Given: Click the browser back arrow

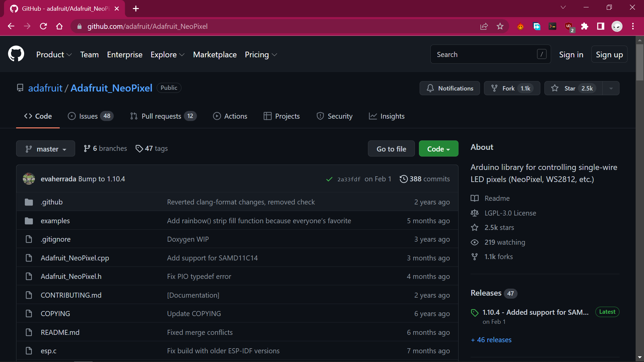Looking at the screenshot, I should [x=11, y=26].
